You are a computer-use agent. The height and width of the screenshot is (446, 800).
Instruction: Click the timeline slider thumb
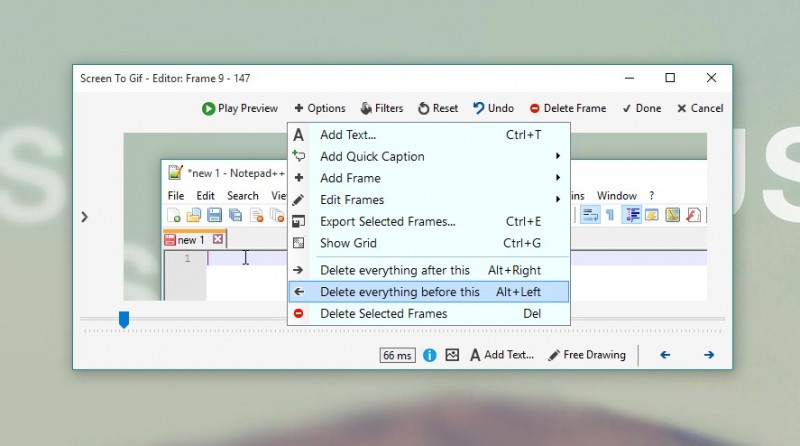123,320
